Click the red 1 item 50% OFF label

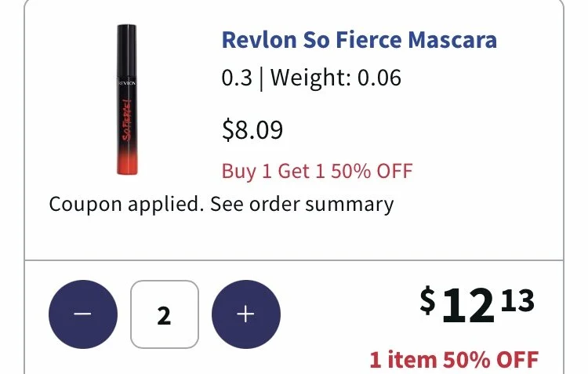(x=454, y=359)
